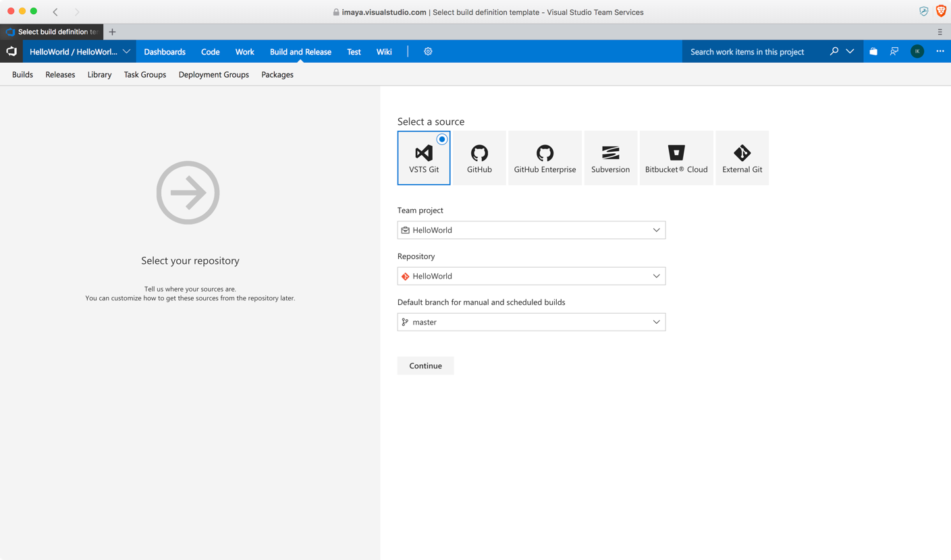The image size is (951, 560).
Task: Choose the Bitbucket Cloud source tile
Action: 676,158
